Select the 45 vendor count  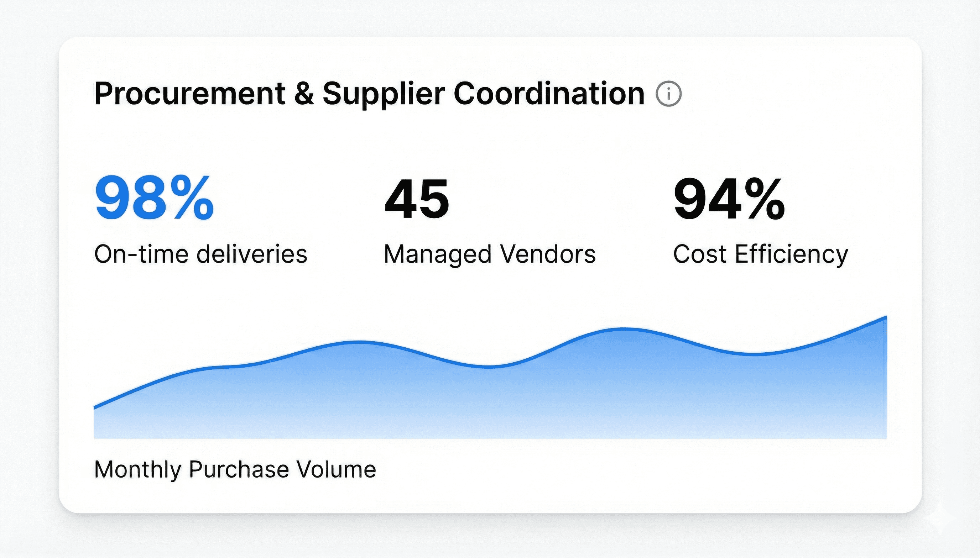pos(417,199)
